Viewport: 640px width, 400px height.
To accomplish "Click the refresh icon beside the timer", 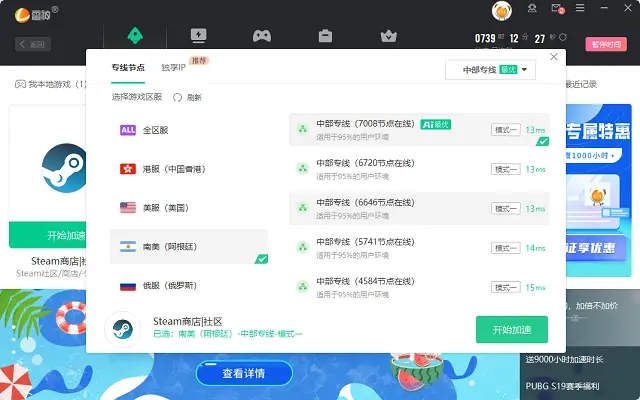I will 563,37.
